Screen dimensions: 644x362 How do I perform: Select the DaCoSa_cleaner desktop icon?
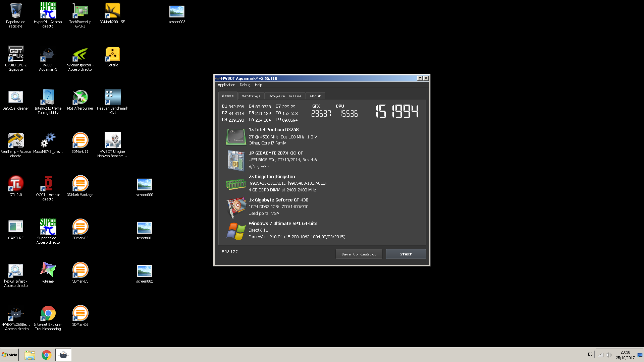click(16, 100)
